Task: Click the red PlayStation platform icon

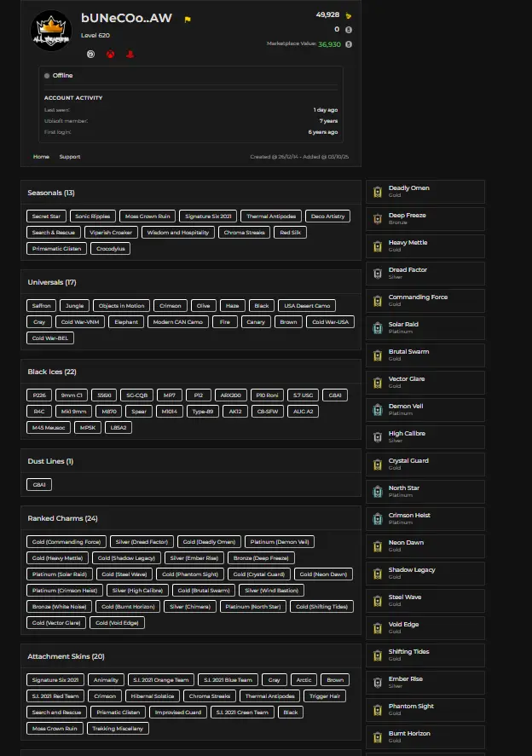Action: 130,54
